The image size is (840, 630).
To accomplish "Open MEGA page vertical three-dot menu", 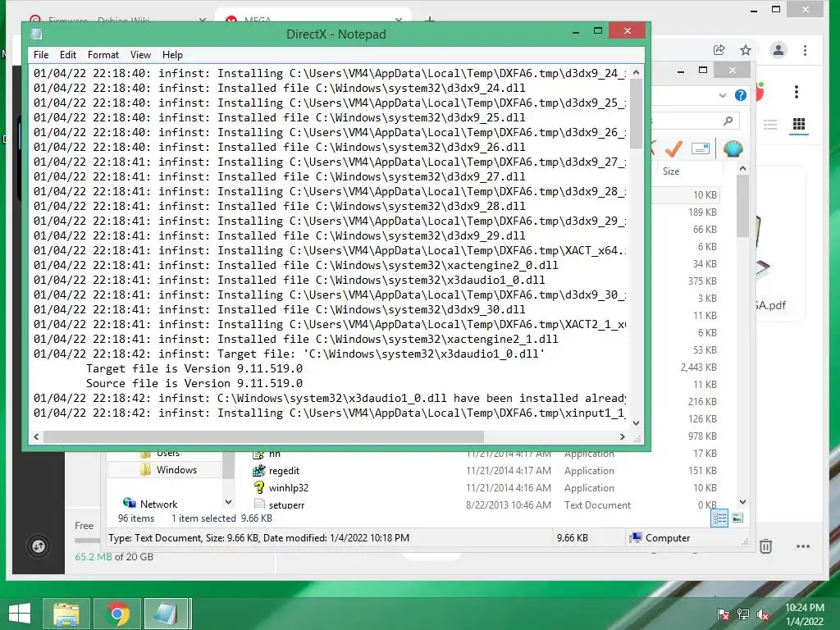I will click(796, 92).
